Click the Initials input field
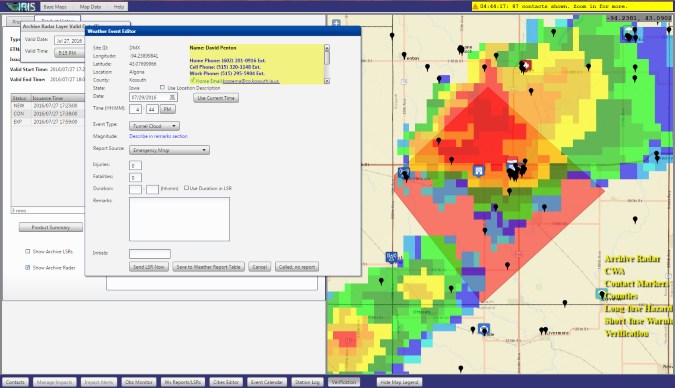 [x=150, y=254]
